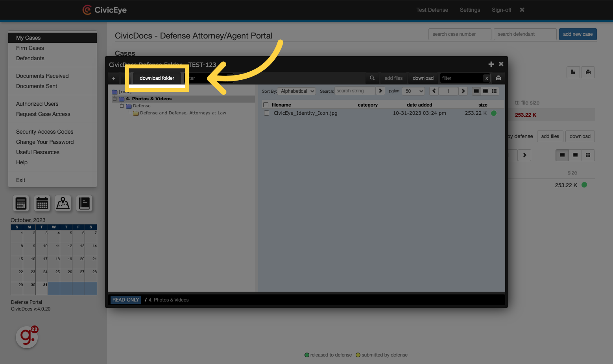Click the print icon in folder dialog toolbar
The height and width of the screenshot is (364, 613).
click(x=499, y=78)
